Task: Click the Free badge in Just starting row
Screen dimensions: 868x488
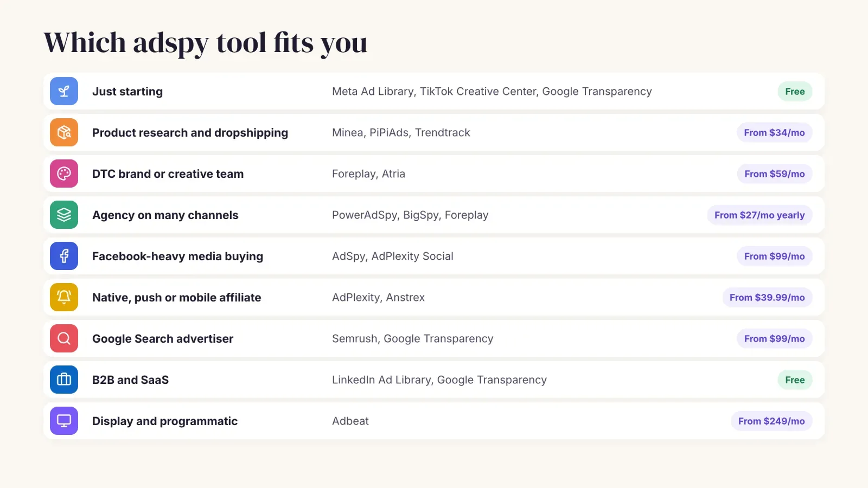Action: [x=795, y=92]
